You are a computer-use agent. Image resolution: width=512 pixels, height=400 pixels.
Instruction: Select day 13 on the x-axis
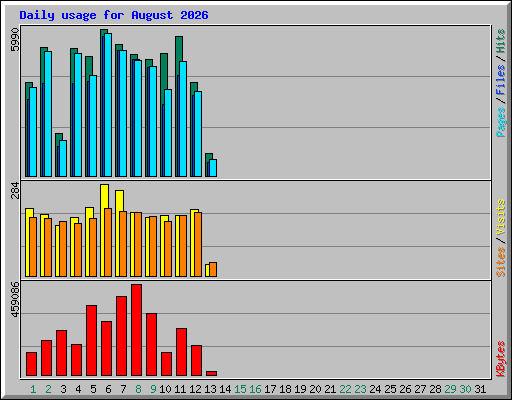[210, 389]
